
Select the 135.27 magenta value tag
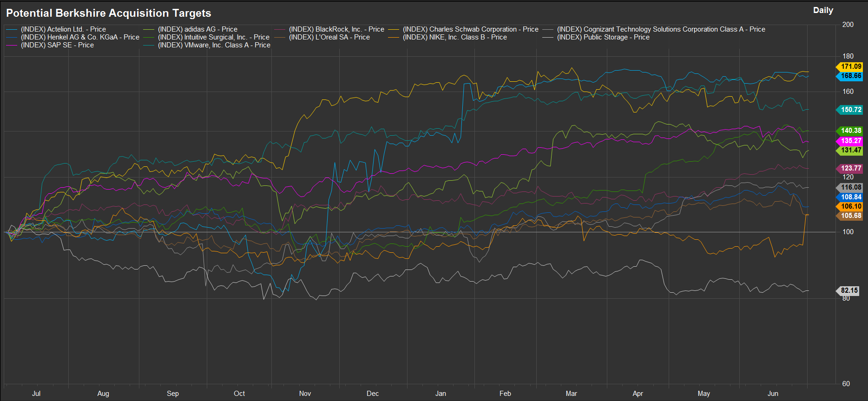(849, 140)
